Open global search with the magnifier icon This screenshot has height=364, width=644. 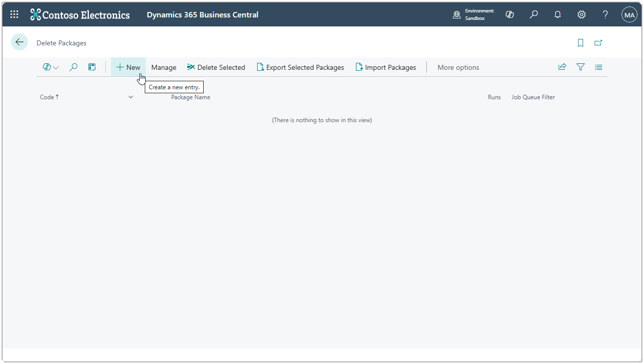tap(533, 14)
